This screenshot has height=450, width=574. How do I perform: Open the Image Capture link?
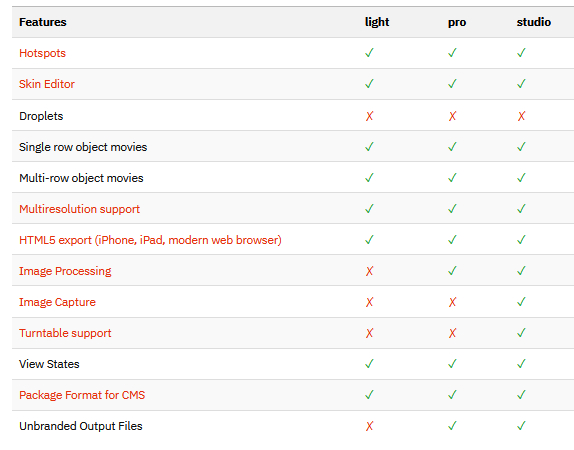pos(57,302)
